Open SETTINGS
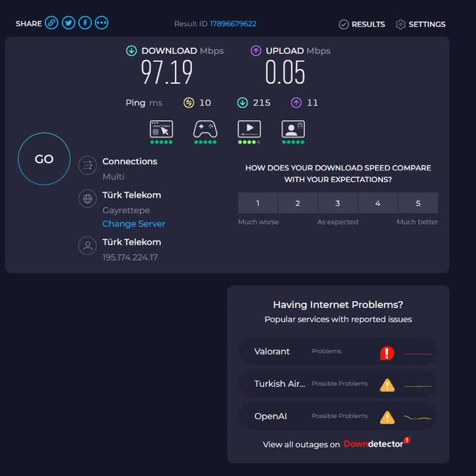The height and width of the screenshot is (476, 476). point(420,24)
